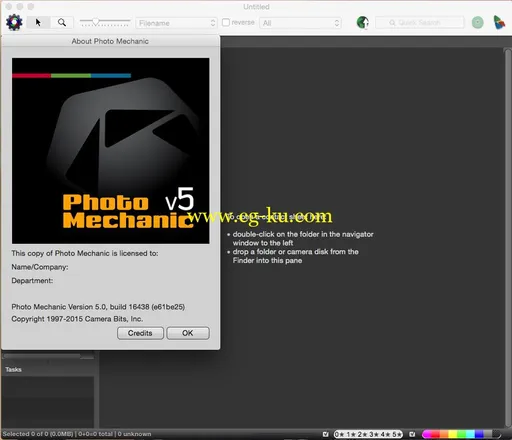
Task: Click the round green disc icon
Action: [477, 23]
